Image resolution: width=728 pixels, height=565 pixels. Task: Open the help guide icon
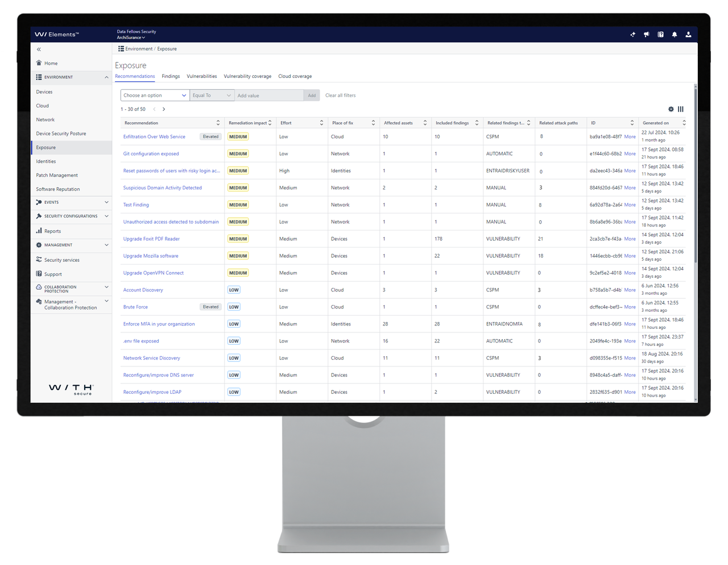[660, 34]
